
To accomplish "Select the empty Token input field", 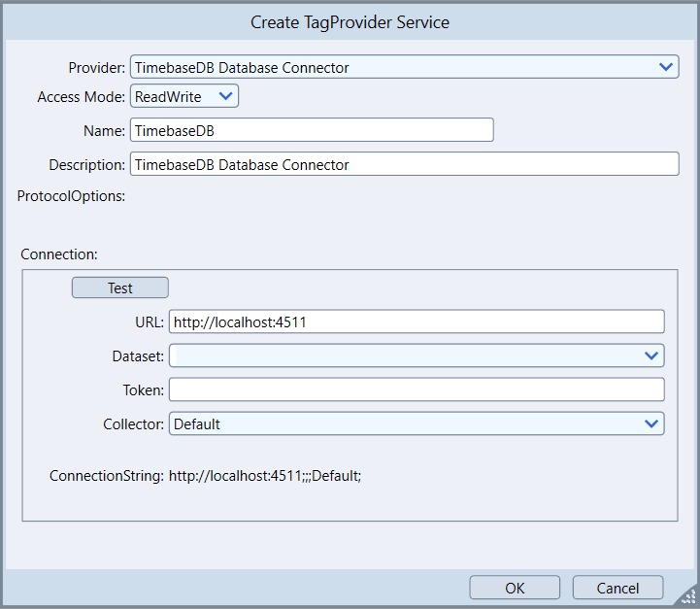I will click(417, 390).
